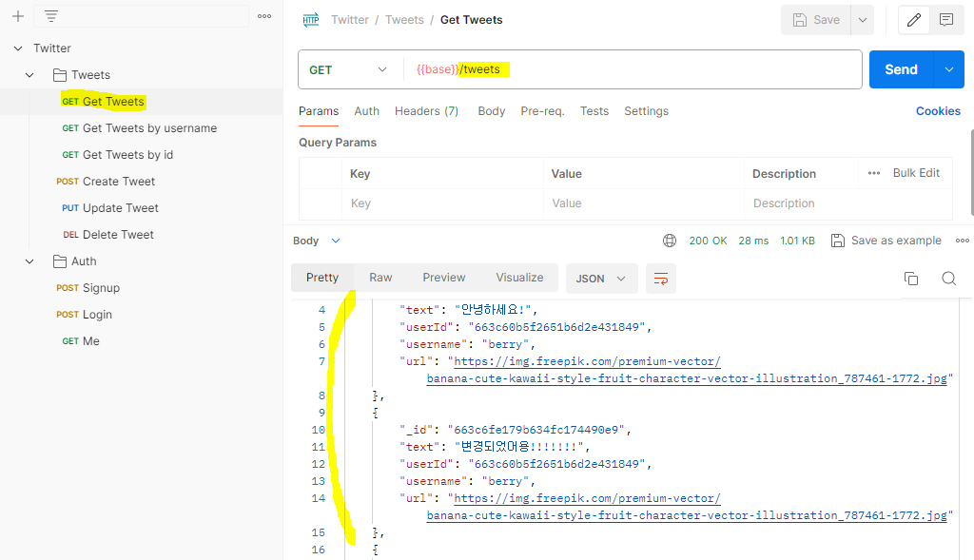Click the 28 ms response time
Screen dimensions: 974x560
pyautogui.click(x=753, y=241)
